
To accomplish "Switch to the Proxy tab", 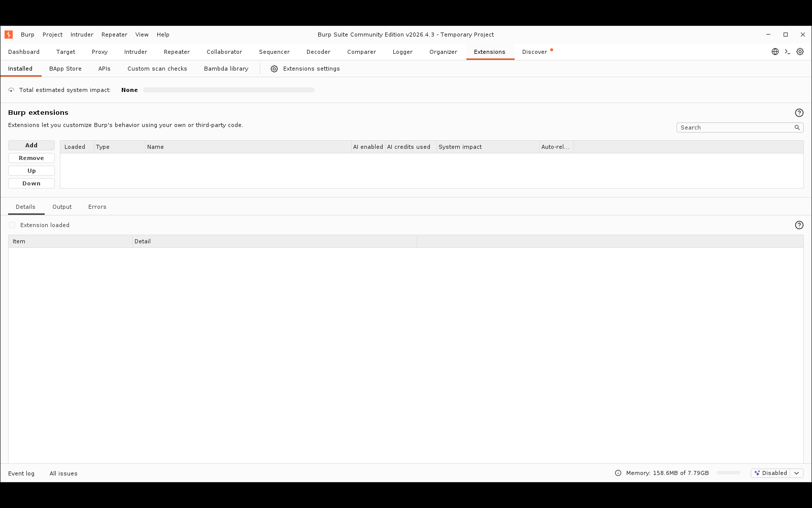I will (99, 52).
